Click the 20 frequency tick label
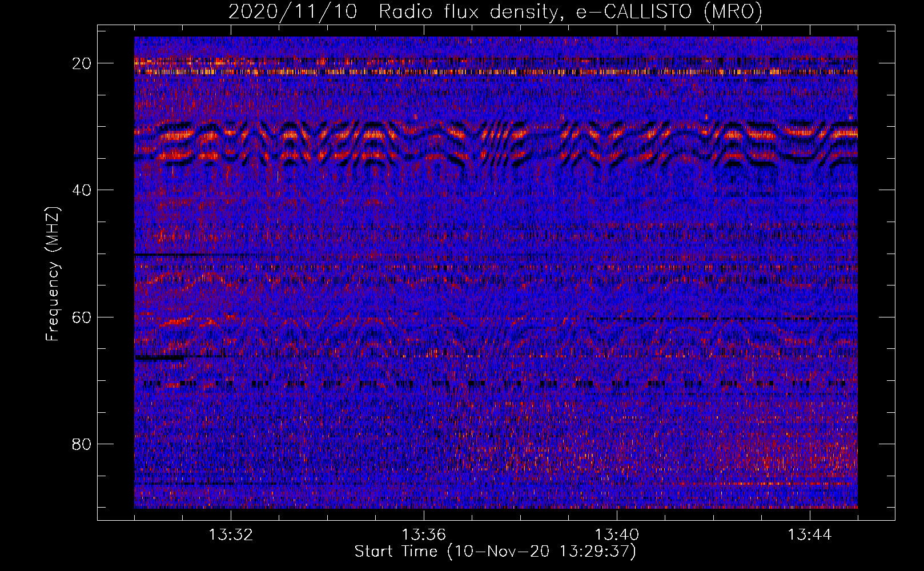 pyautogui.click(x=82, y=63)
